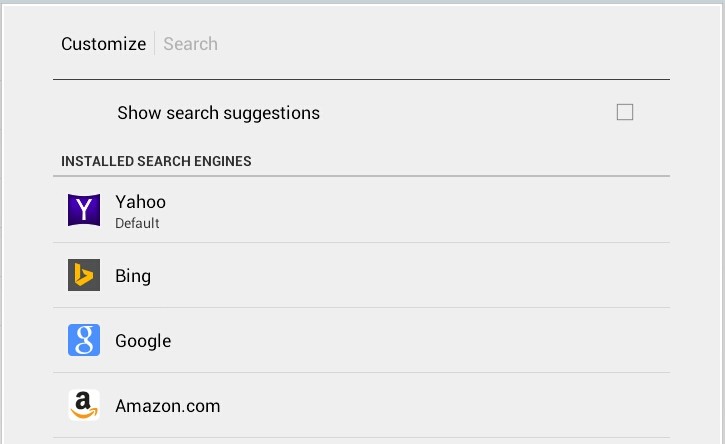The image size is (725, 444).
Task: Click the separator between Customize and Search
Action: click(x=155, y=44)
